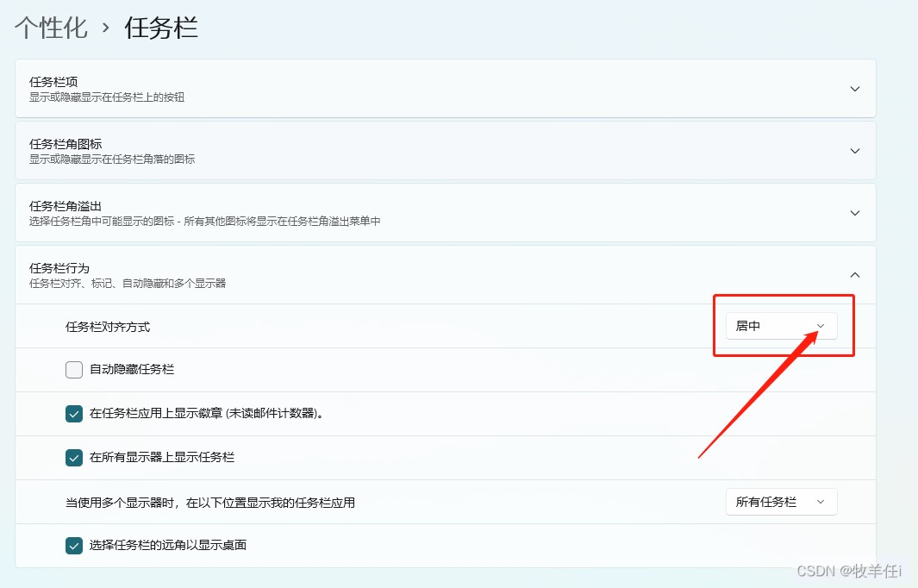
Task: Collapse the 任务栏行为 section
Action: tap(445, 275)
